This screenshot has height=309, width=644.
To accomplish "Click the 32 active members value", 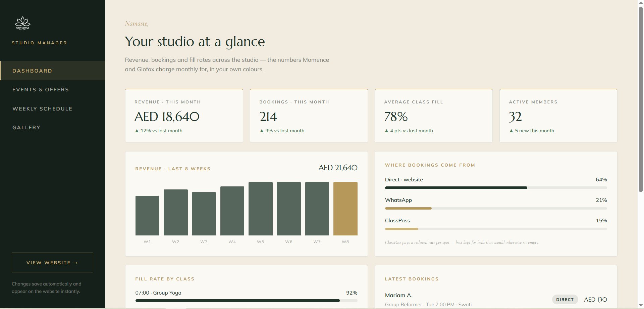I will pyautogui.click(x=515, y=117).
